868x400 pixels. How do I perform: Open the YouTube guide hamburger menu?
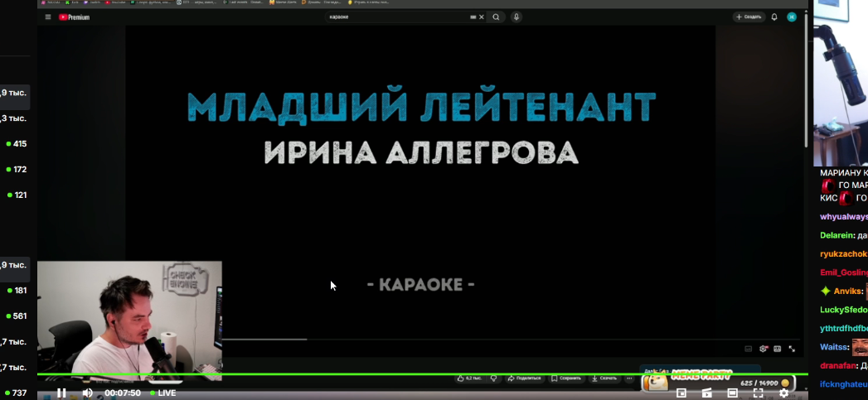(48, 17)
